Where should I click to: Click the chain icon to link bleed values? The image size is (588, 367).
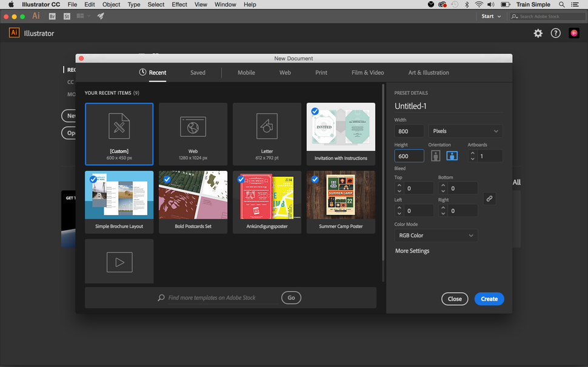pyautogui.click(x=489, y=198)
